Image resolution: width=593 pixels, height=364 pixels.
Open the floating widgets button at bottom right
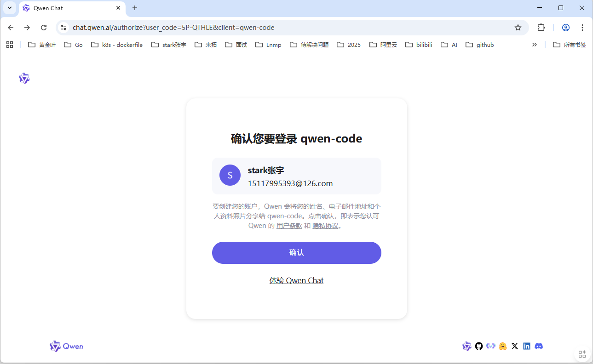point(582,354)
